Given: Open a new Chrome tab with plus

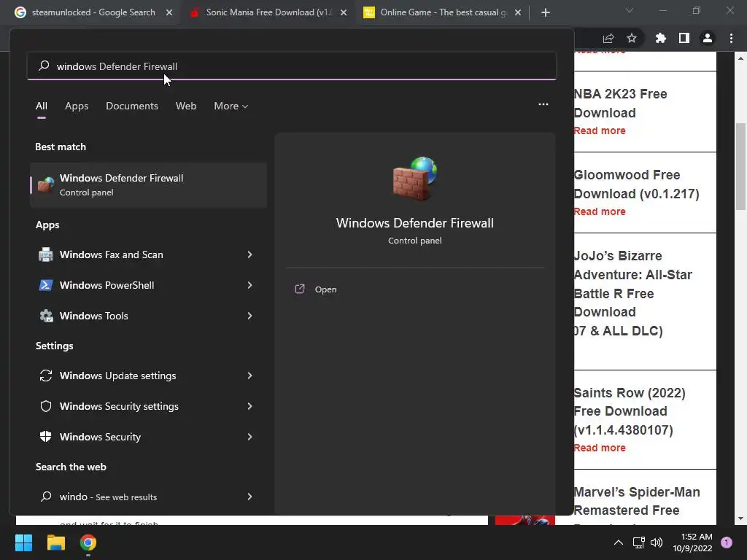Looking at the screenshot, I should (546, 12).
